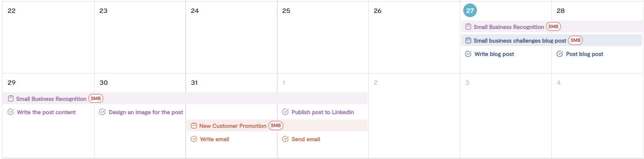Click SMB tag on Small business challenges blog post
The width and height of the screenshot is (644, 159).
[x=575, y=40]
